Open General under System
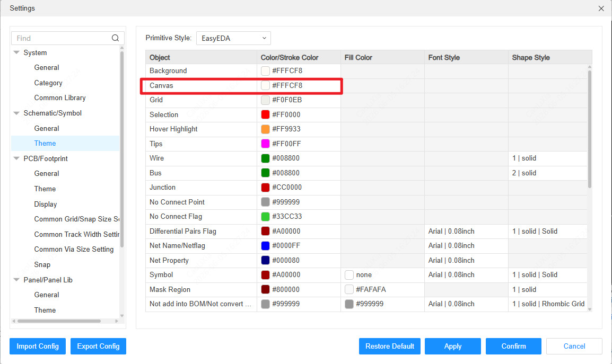The image size is (612, 364). tap(47, 67)
